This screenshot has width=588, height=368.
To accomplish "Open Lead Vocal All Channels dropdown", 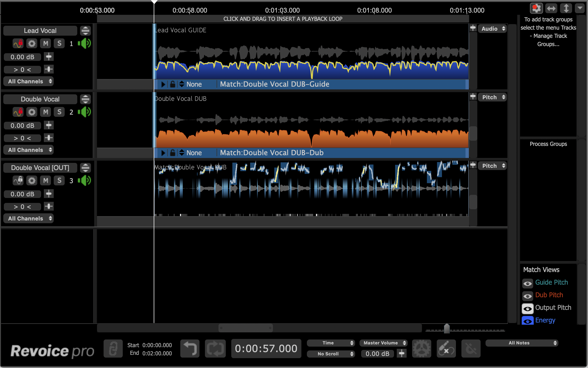I will click(28, 81).
